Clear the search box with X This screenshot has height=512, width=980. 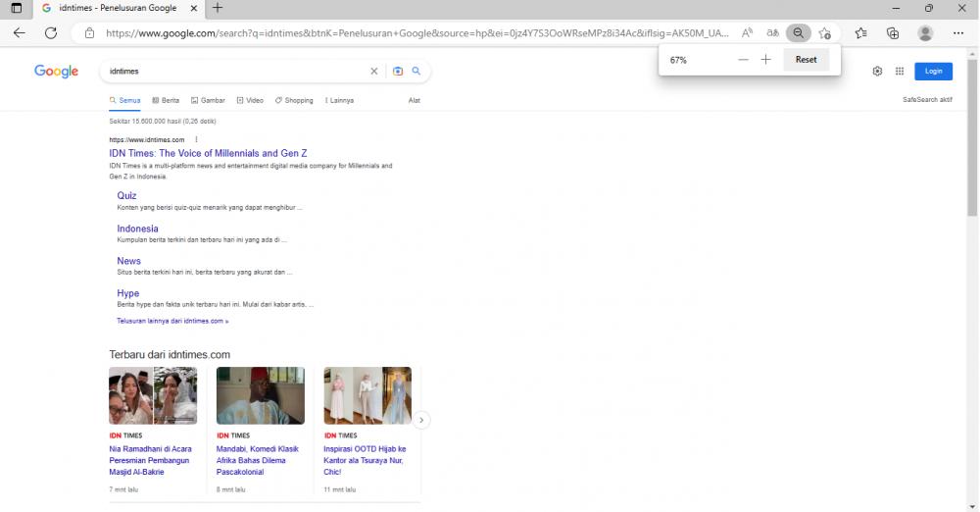[373, 72]
